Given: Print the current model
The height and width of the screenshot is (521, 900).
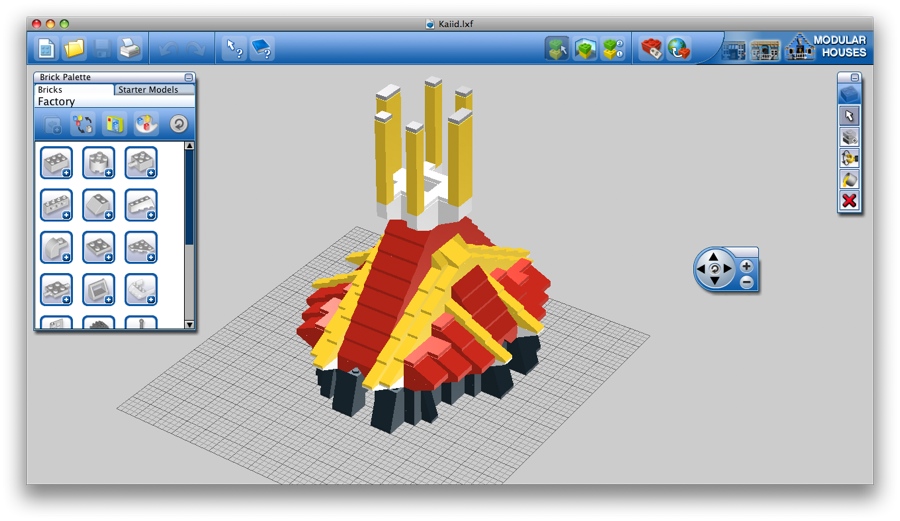Looking at the screenshot, I should pyautogui.click(x=130, y=49).
